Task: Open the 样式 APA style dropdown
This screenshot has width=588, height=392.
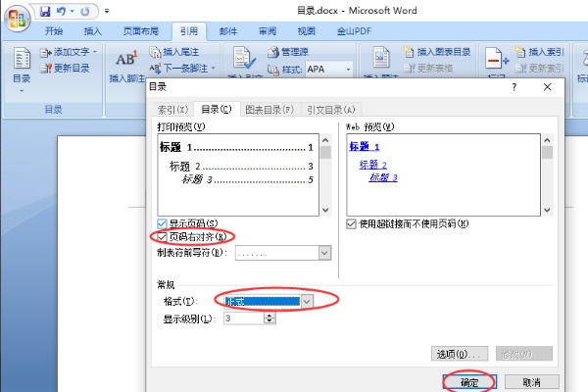Action: 347,70
